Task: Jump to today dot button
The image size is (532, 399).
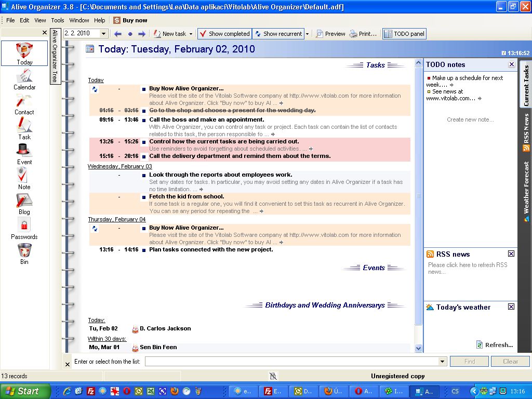Action: pyautogui.click(x=130, y=34)
